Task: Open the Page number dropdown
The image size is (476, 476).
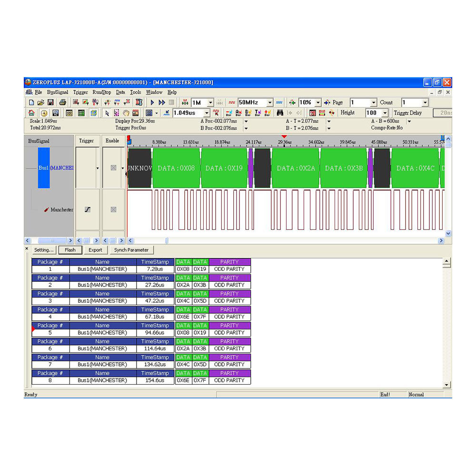Action: [374, 103]
